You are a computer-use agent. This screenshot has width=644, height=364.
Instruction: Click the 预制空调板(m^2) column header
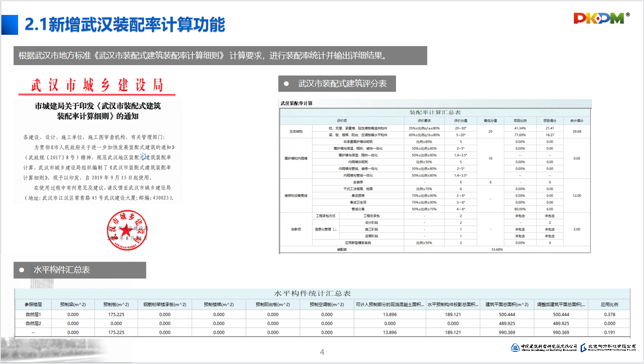tap(327, 304)
